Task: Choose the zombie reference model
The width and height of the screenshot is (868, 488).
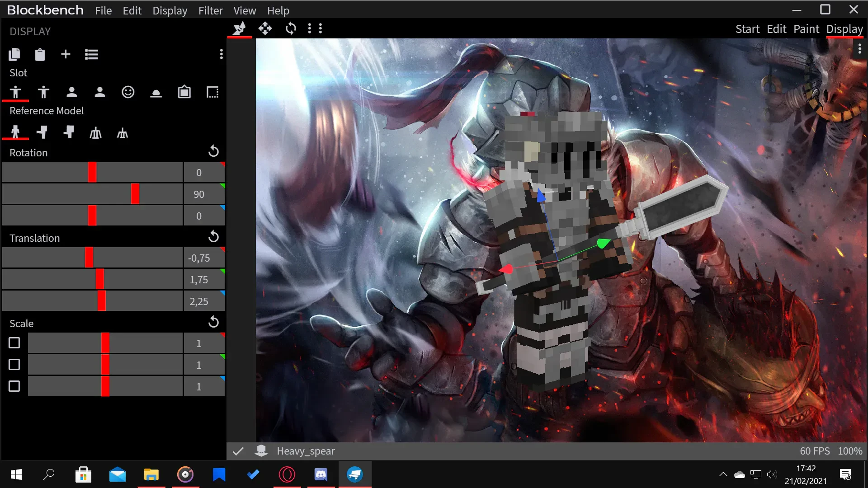Action: click(x=42, y=132)
